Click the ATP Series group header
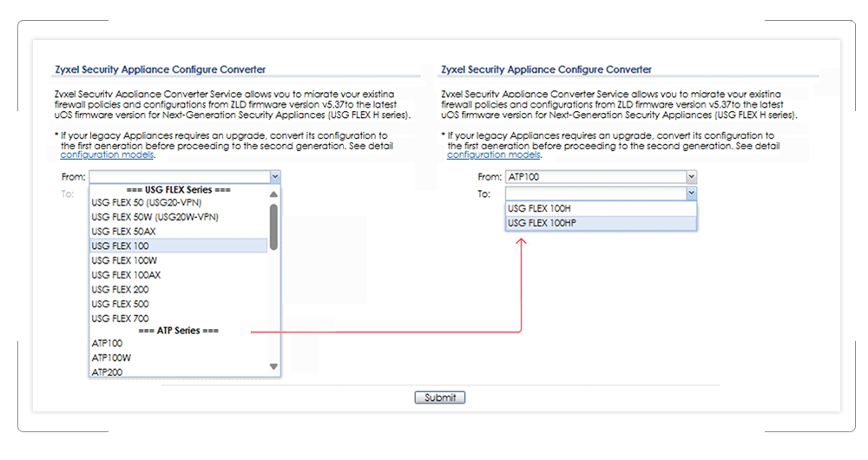The image size is (868, 460). tap(178, 331)
